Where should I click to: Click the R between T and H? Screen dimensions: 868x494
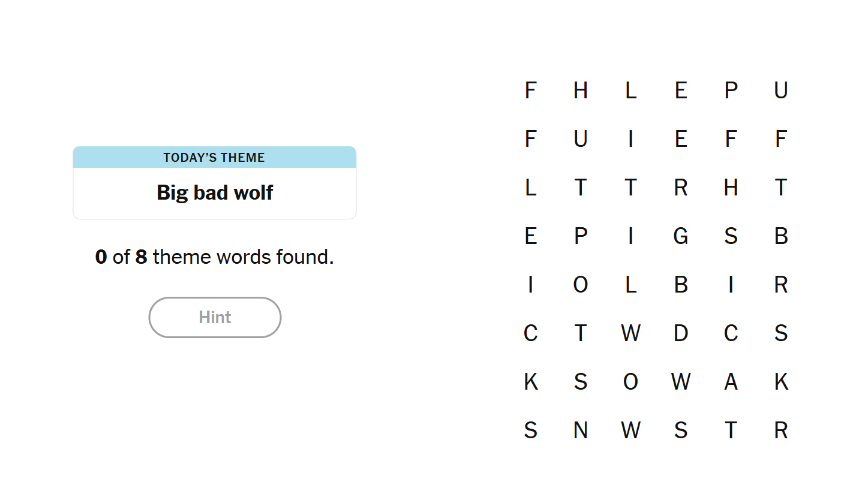click(x=680, y=188)
